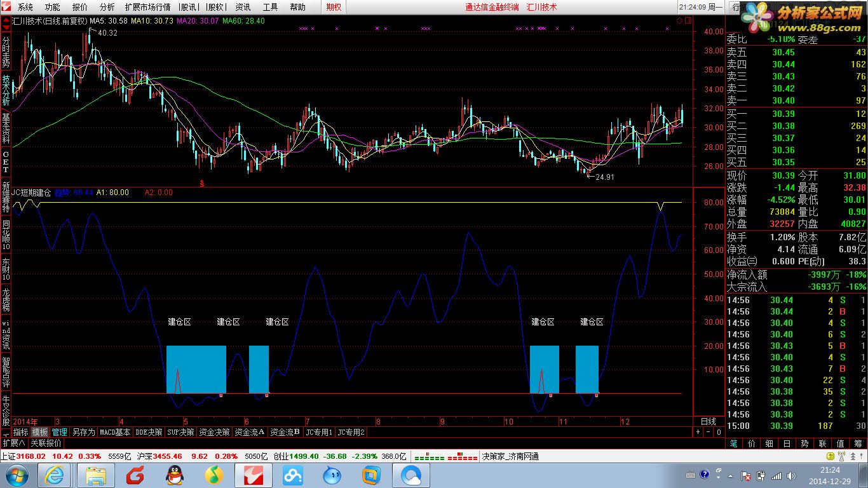Open the 分析 menu
Screen dimensions: 868x488
point(107,7)
